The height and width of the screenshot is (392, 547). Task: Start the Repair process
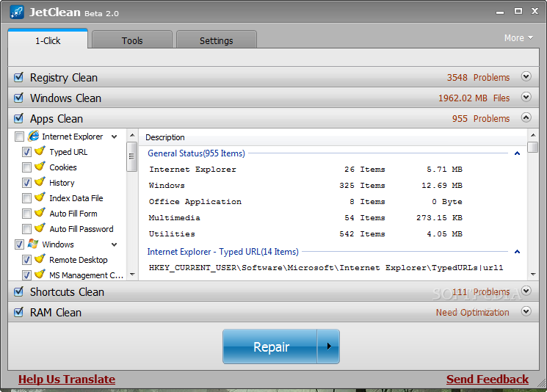pos(270,346)
